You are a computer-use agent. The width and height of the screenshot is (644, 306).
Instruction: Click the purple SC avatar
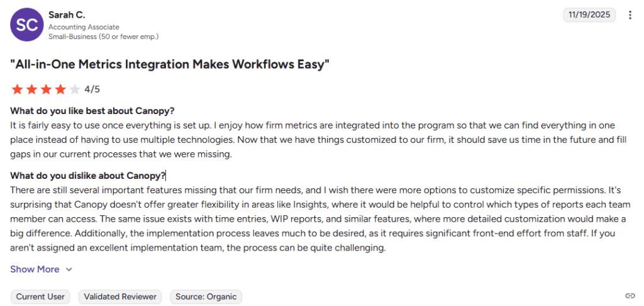26,25
